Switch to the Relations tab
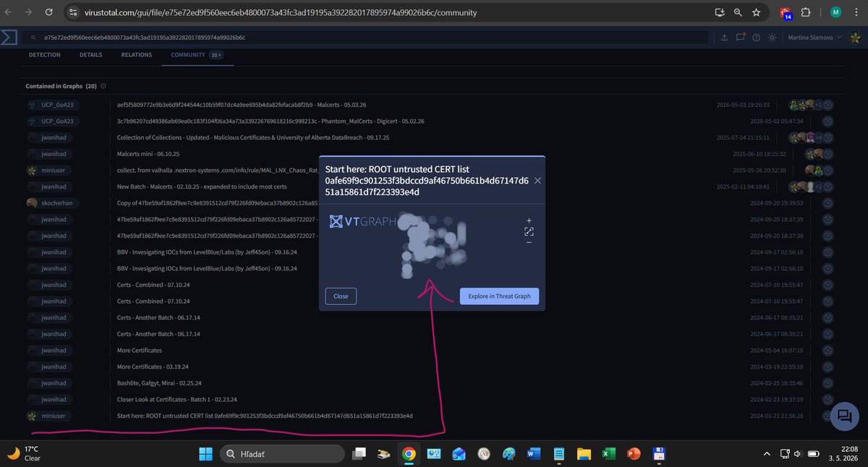Image resolution: width=868 pixels, height=467 pixels. pos(137,55)
